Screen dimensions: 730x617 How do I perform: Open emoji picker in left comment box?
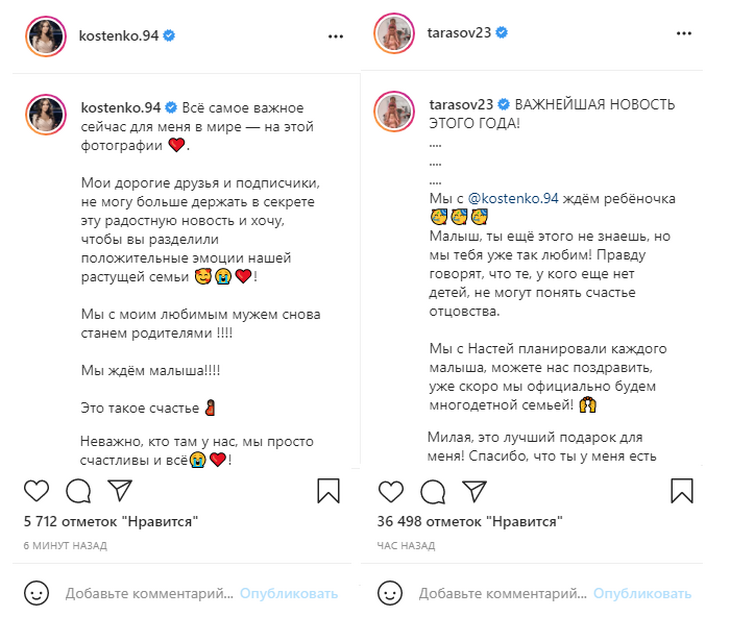36,593
